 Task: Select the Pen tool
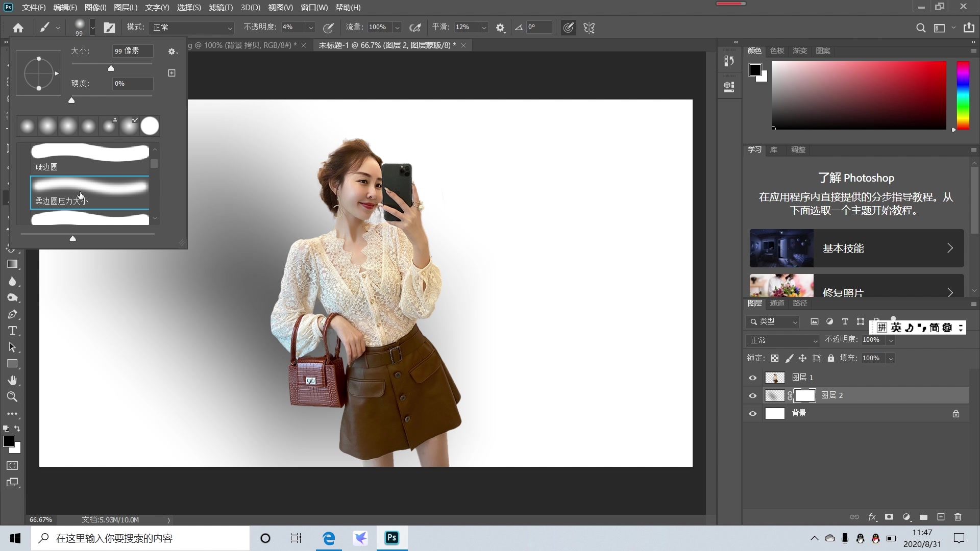coord(12,314)
